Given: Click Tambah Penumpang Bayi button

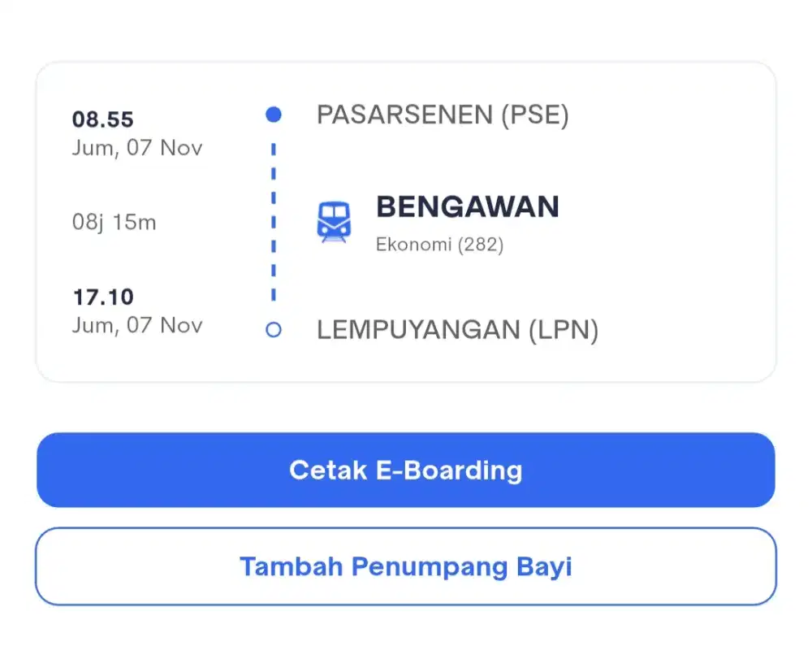Looking at the screenshot, I should (405, 566).
